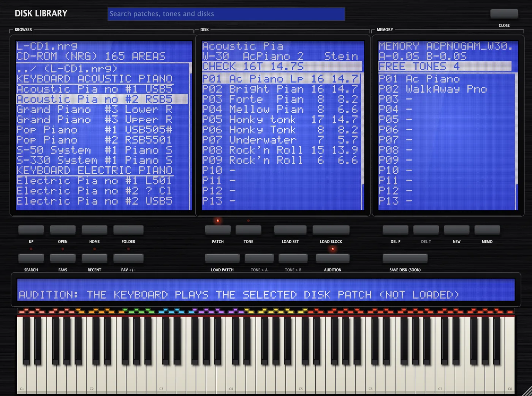
Task: Toggle the RECENT button
Action: 94,258
